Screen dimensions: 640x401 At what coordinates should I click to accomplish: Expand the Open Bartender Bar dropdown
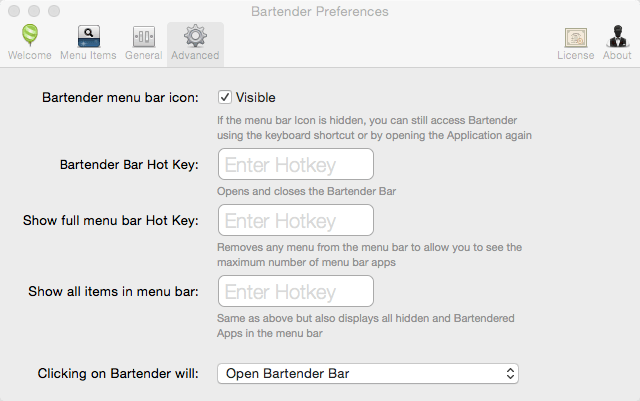point(368,373)
